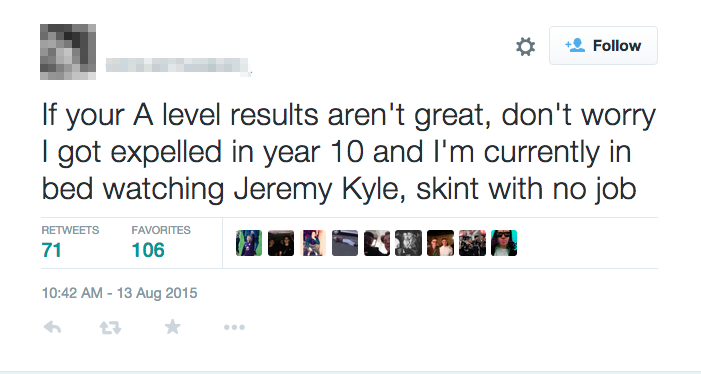The height and width of the screenshot is (374, 701).
Task: Open the last liker avatar, teal background
Action: (x=504, y=243)
